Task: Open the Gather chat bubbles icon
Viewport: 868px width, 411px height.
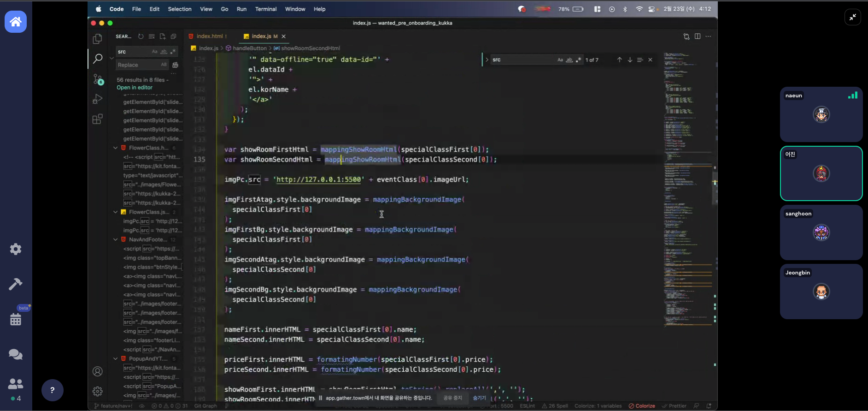Action: [16, 354]
